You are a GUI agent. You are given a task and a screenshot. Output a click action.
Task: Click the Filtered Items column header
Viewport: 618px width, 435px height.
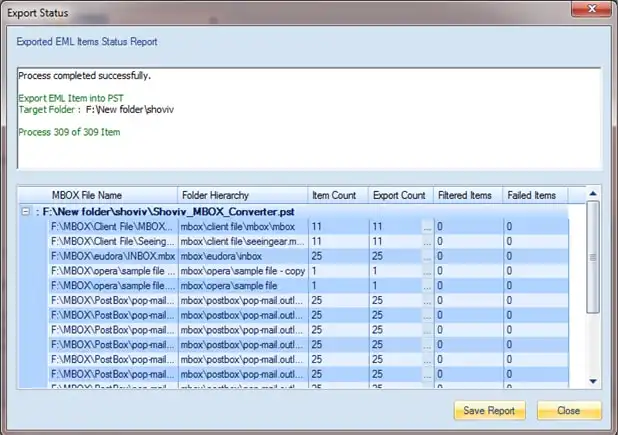tap(468, 195)
